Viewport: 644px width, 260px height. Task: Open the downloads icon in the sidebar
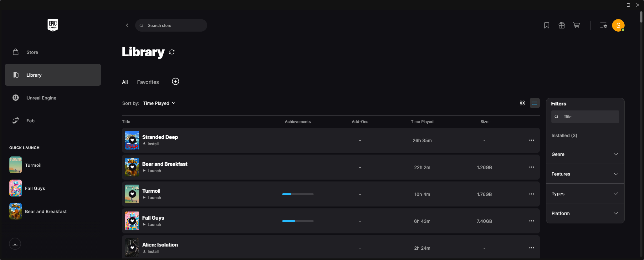[15, 244]
